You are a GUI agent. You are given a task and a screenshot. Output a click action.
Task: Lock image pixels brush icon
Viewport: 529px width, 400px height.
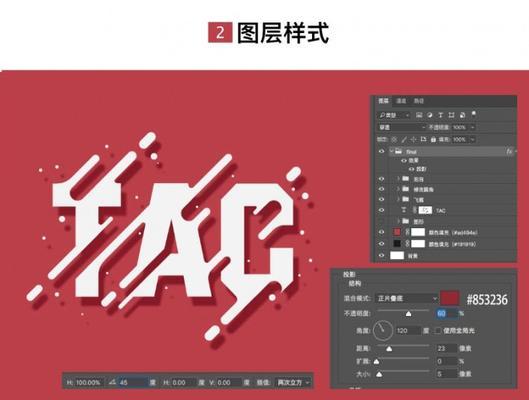click(404, 139)
